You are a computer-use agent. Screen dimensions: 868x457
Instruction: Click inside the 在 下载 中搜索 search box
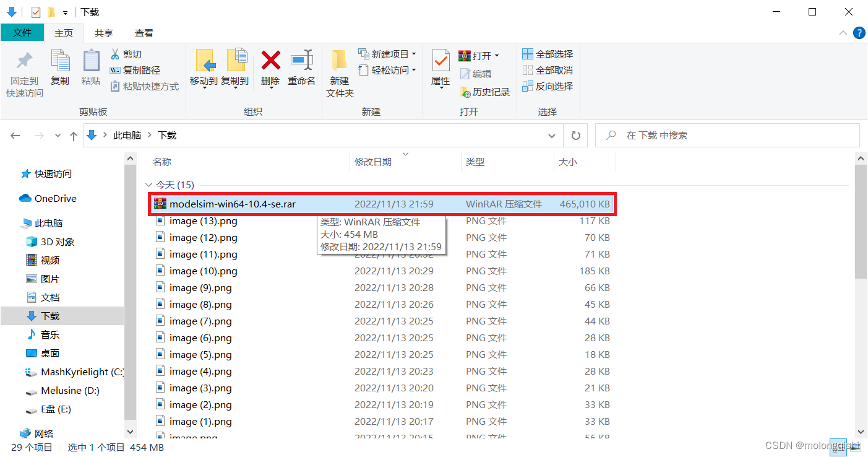[727, 135]
